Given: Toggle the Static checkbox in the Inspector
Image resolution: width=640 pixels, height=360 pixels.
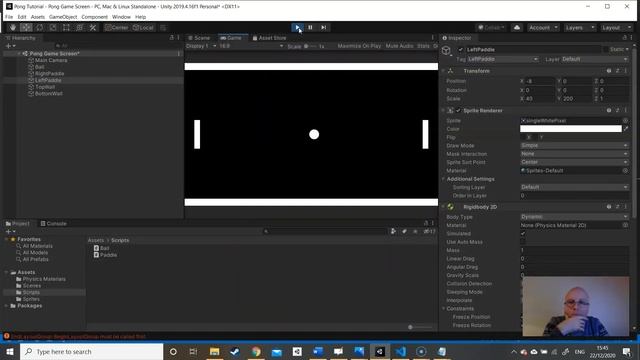Looking at the screenshot, I should click(x=605, y=49).
